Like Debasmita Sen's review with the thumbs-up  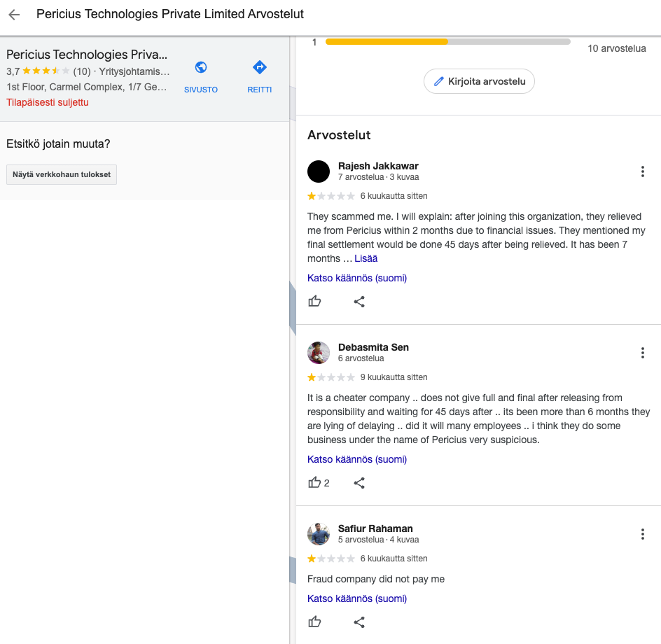[314, 482]
